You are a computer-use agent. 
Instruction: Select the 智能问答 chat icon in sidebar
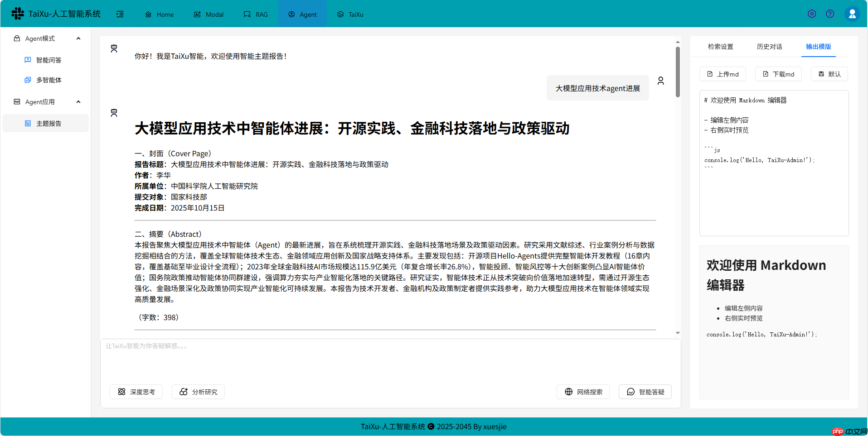pos(27,59)
